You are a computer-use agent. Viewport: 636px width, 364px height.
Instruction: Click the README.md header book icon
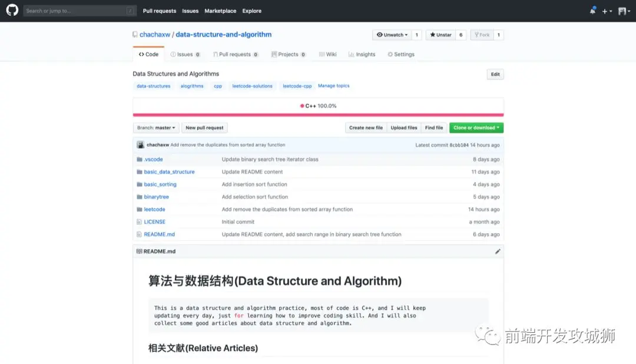tap(139, 252)
